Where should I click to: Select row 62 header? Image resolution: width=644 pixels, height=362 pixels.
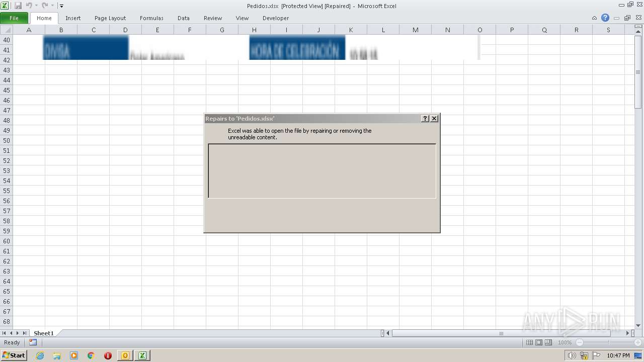(7, 261)
